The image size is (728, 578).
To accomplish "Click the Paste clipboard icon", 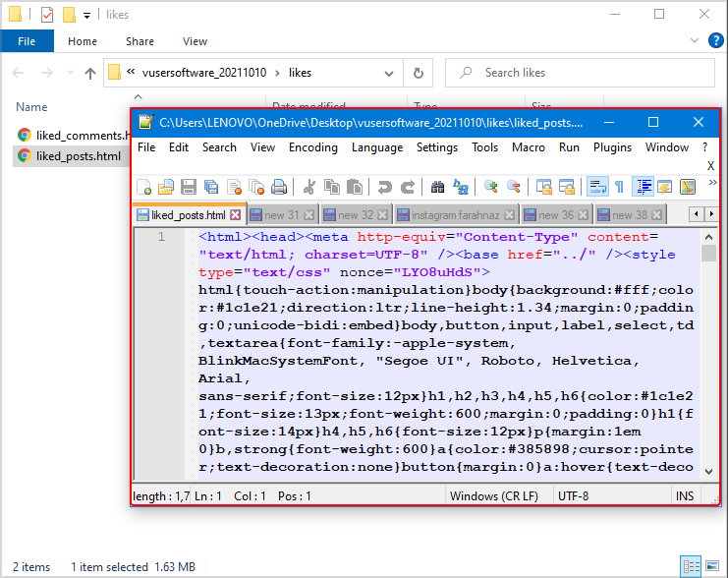I will tap(355, 187).
